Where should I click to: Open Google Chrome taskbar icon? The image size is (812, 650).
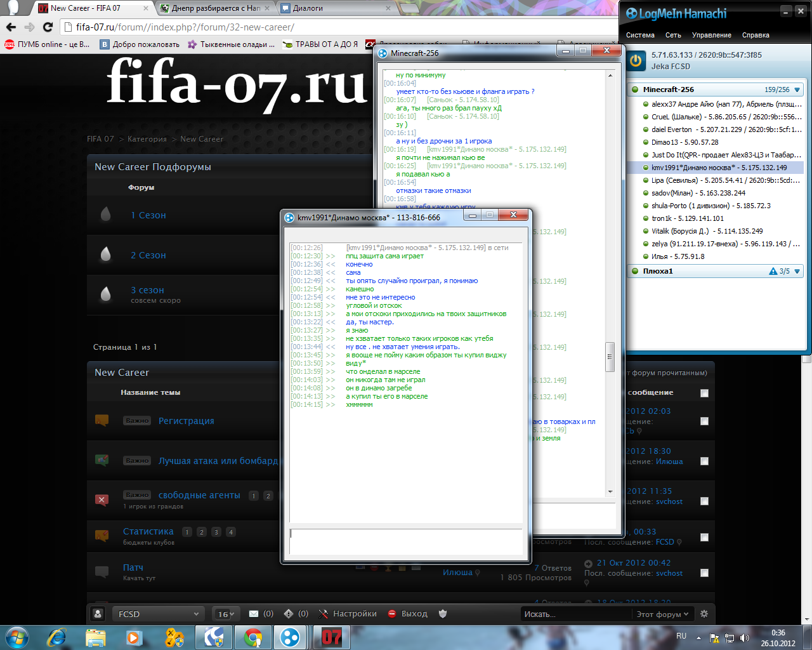253,637
